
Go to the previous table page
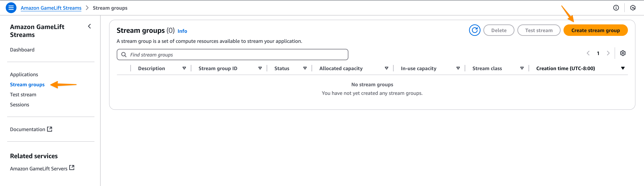pos(588,53)
